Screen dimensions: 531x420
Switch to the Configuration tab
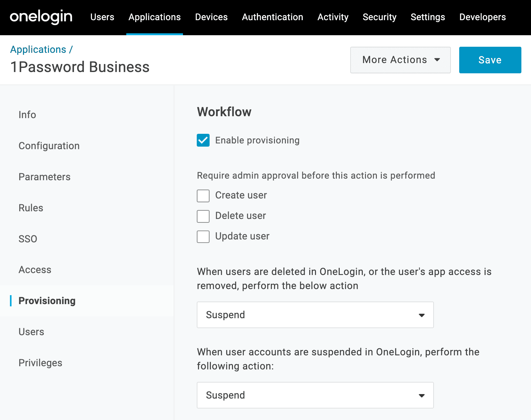click(49, 146)
